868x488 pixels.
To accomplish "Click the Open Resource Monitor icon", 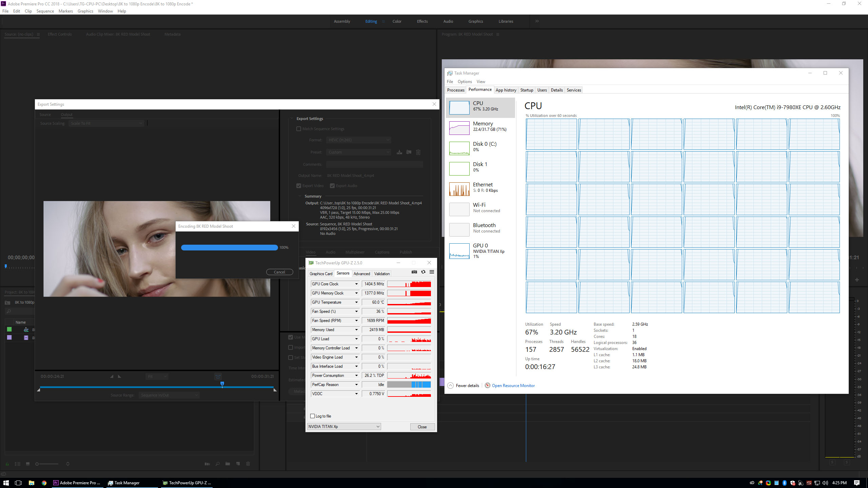I will (x=487, y=385).
